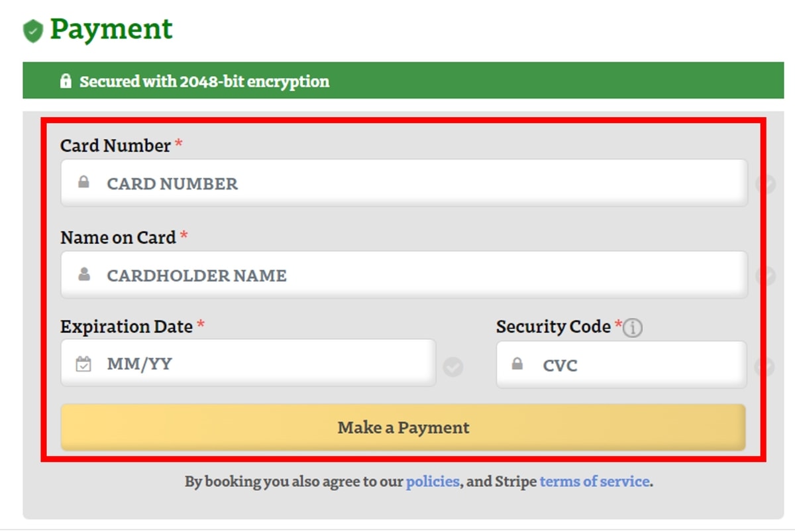Click the calendar icon in the MM/YY field
This screenshot has height=532, width=795.
83,364
